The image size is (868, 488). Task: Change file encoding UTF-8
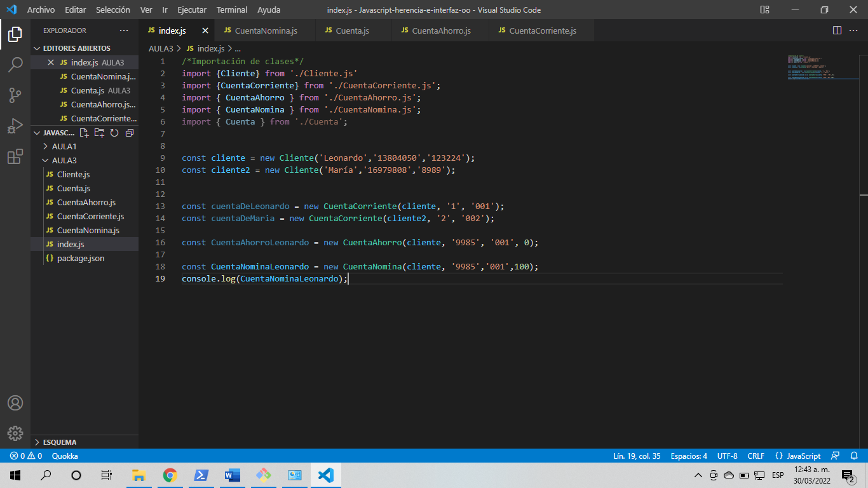click(728, 456)
